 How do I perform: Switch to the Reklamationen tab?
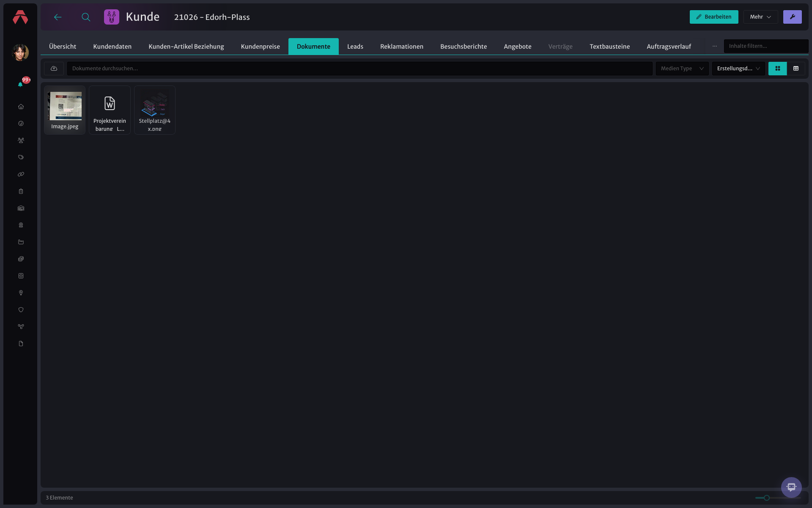(401, 47)
